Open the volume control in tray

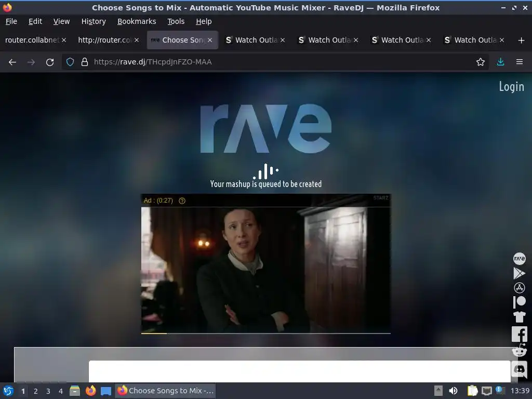tap(453, 391)
